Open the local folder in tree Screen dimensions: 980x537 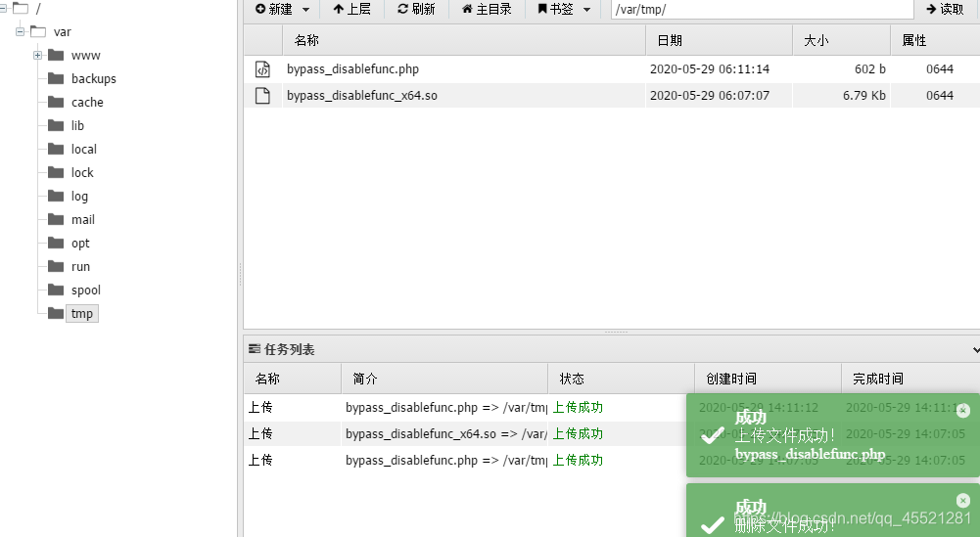[x=84, y=150]
